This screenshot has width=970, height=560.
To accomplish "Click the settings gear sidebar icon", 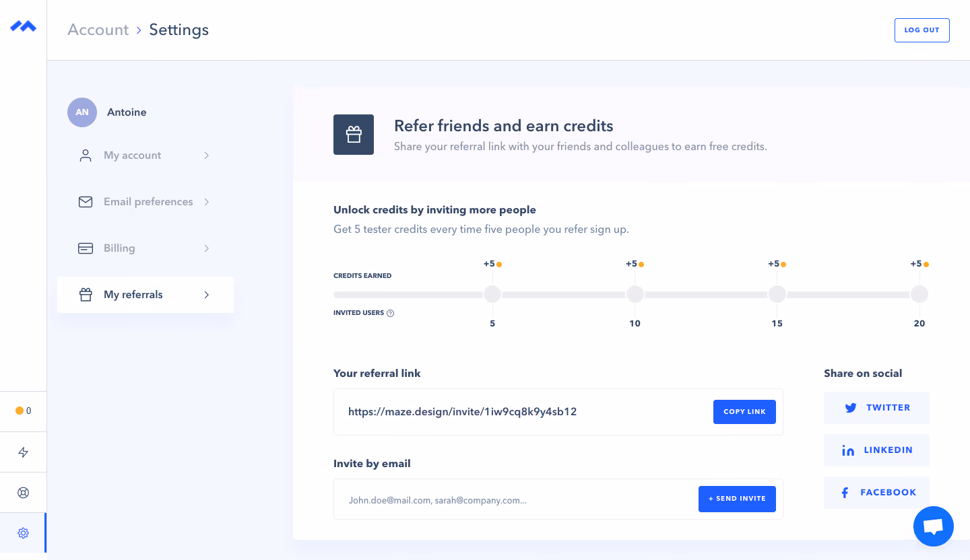I will coord(23,533).
